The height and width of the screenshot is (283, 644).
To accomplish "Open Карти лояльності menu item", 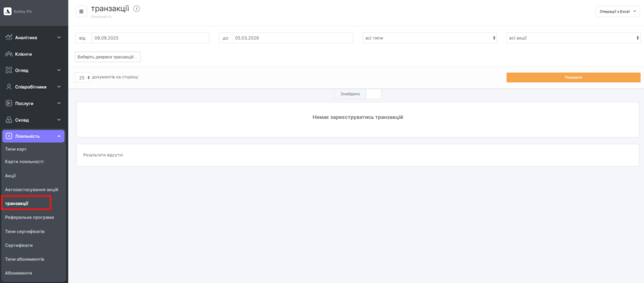I will point(25,162).
